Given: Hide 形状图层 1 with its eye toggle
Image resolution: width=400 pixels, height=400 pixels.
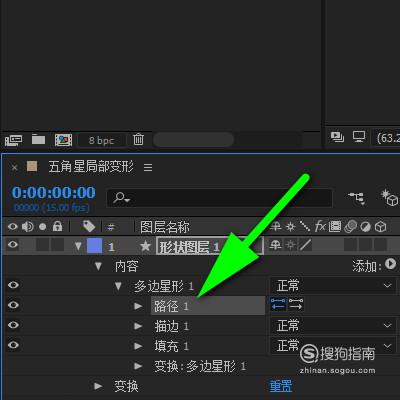Looking at the screenshot, I should (13, 245).
